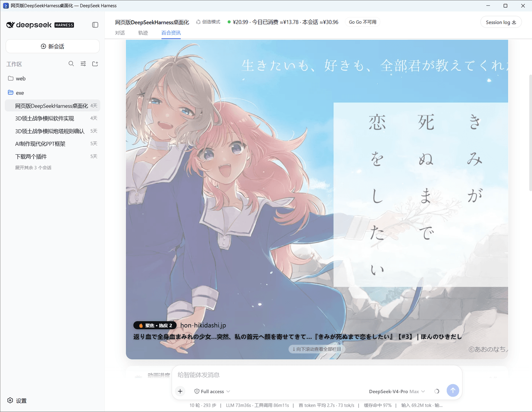Open session 网页版DeepSeekHarness桌面化 in sidebar
This screenshot has height=412, width=532.
(x=53, y=106)
